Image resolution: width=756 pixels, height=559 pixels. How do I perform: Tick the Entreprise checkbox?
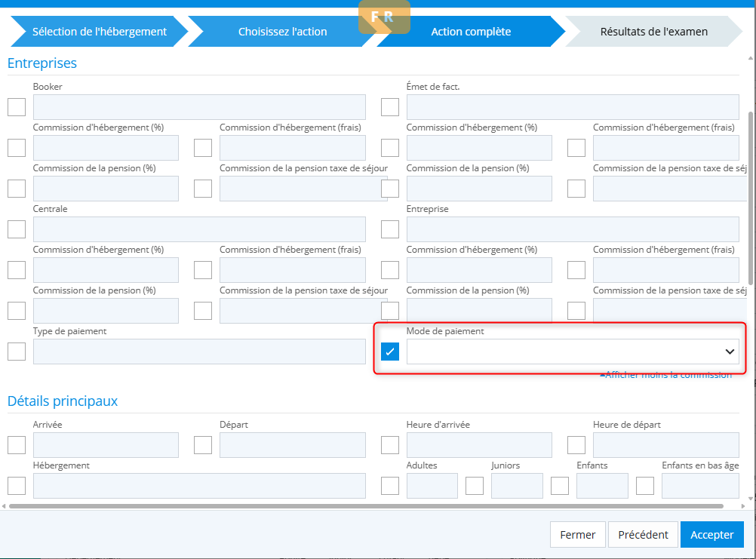390,229
